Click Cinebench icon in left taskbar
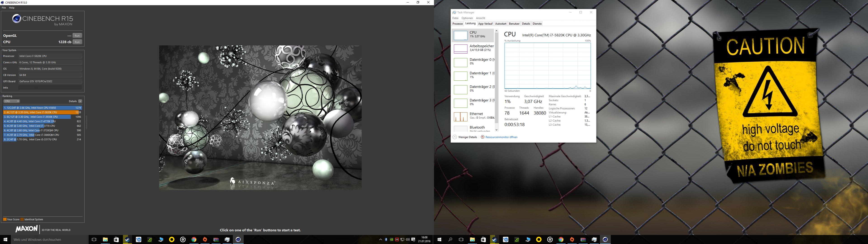 coord(238,240)
